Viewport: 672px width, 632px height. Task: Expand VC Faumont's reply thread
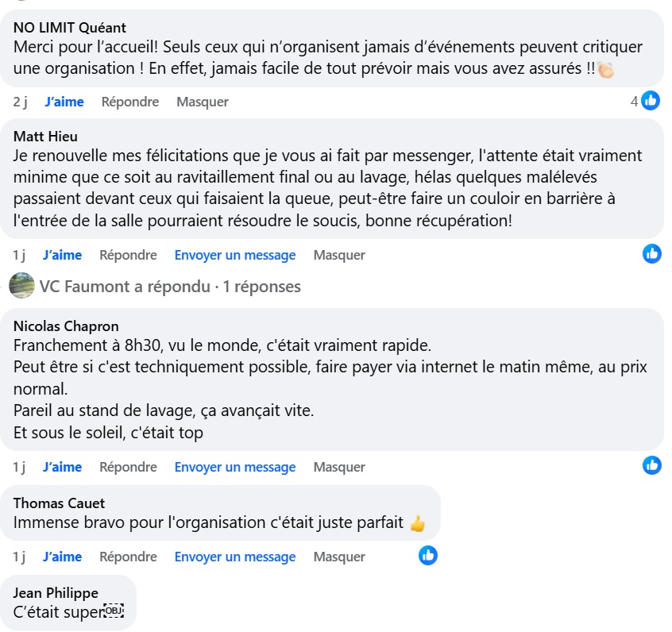pos(170,287)
